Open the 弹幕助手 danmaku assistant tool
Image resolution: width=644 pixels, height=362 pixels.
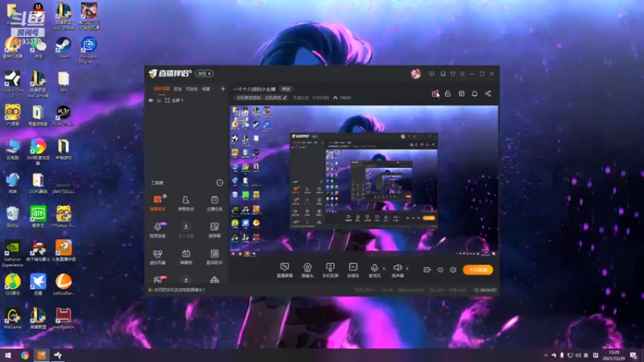(x=157, y=203)
